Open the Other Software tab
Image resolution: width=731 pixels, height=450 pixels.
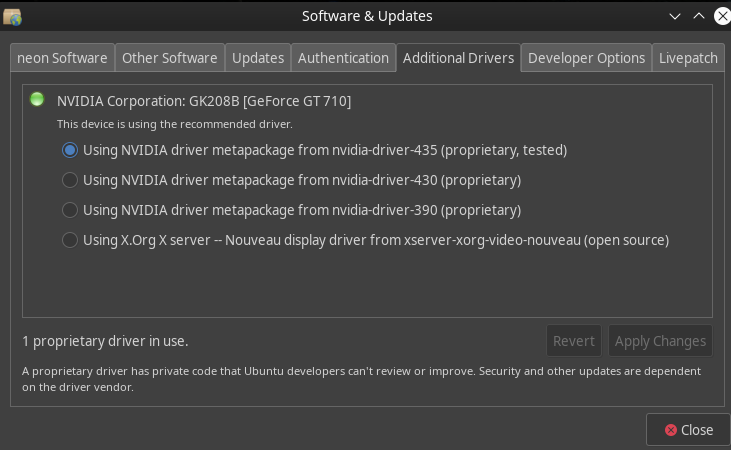170,58
